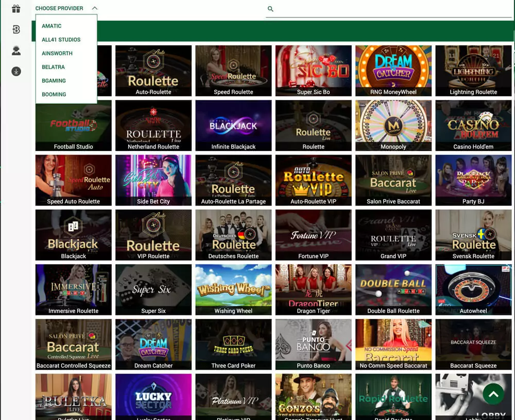This screenshot has height=420, width=515.
Task: Select AMATIC from the provider list
Action: (51, 26)
